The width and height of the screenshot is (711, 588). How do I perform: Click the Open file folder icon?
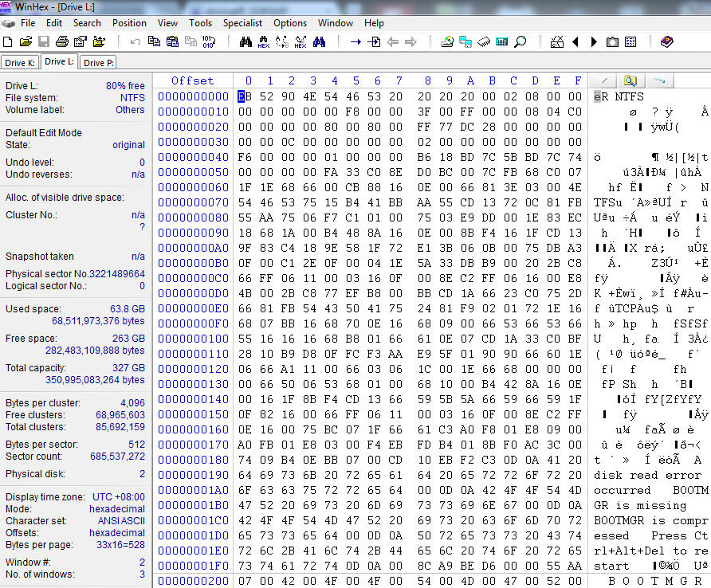26,42
